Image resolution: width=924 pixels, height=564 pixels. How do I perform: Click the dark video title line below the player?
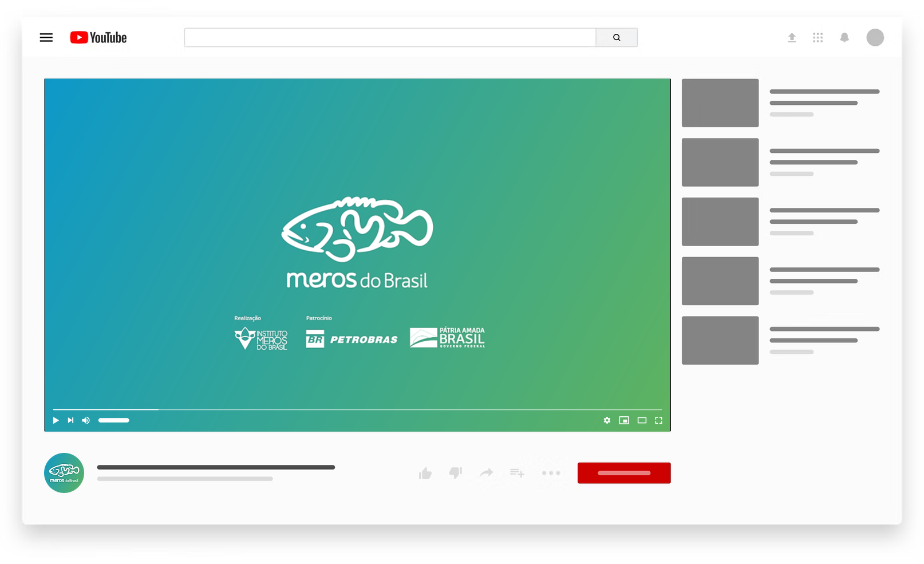tap(216, 467)
